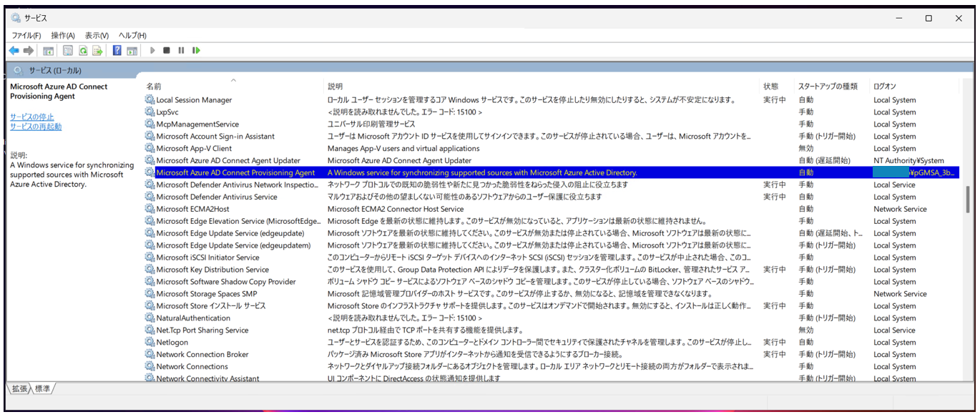Click the gear icon beside LxpSvc
The image size is (980, 417).
click(150, 112)
